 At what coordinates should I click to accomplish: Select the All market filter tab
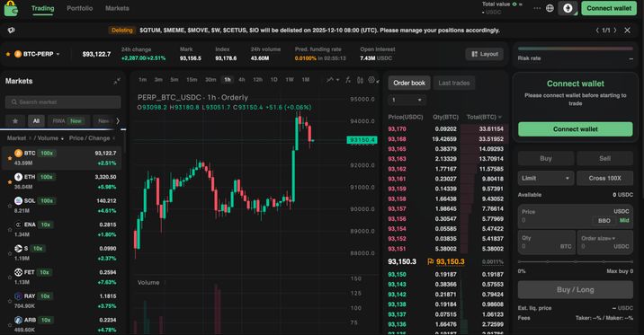point(36,121)
